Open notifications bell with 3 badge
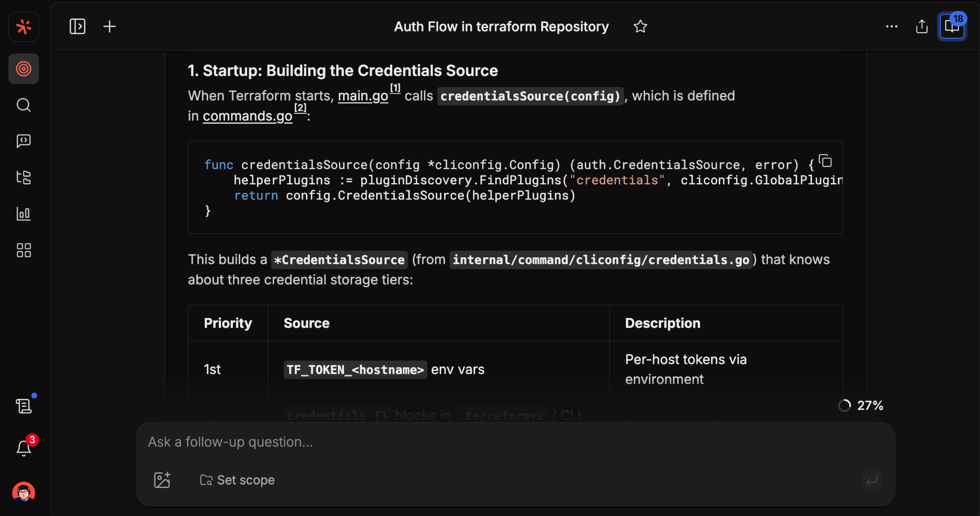980x516 pixels. (23, 448)
